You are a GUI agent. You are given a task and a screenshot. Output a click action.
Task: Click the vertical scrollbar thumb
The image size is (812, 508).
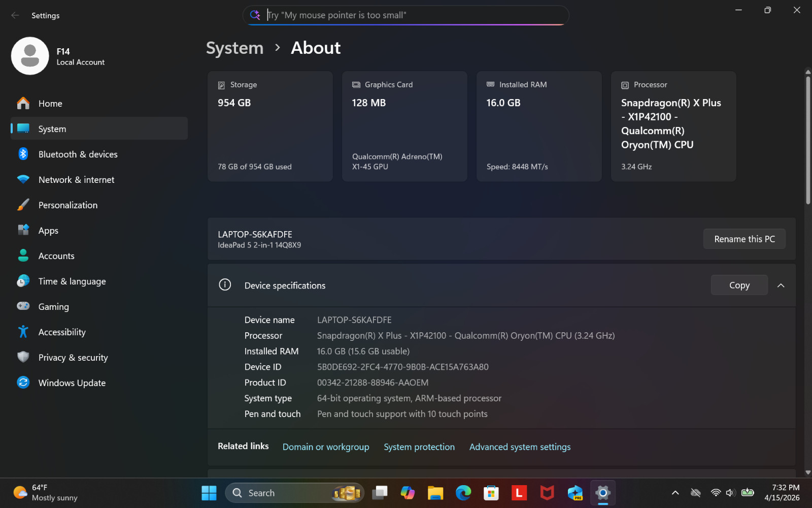coord(808,140)
